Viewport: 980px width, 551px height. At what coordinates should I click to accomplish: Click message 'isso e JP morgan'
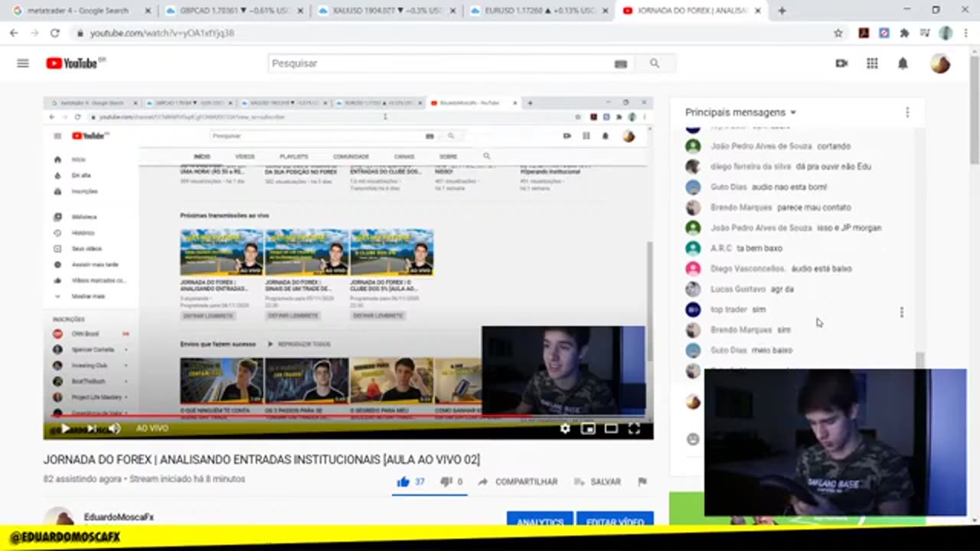click(849, 228)
